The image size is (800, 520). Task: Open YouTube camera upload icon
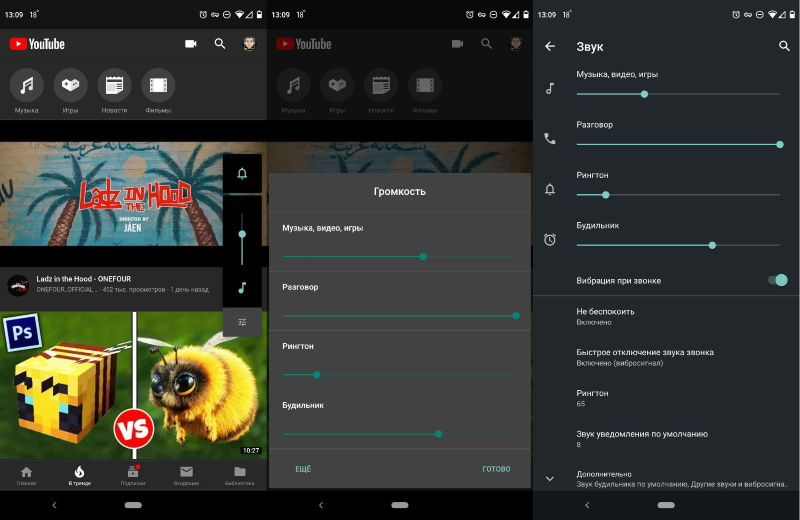(x=191, y=44)
